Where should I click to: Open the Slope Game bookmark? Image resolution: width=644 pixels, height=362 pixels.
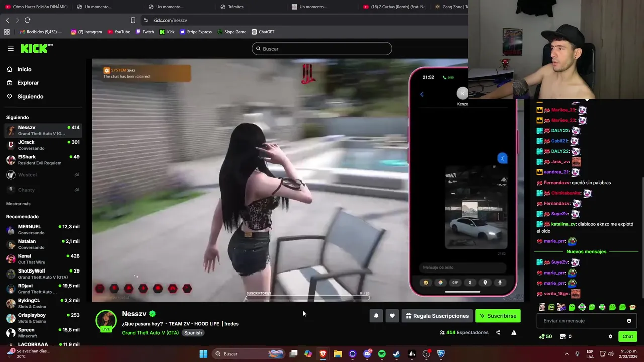coord(232,32)
